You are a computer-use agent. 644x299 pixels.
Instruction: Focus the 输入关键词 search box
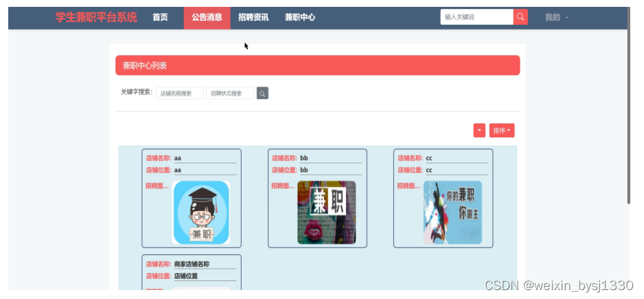tap(477, 17)
